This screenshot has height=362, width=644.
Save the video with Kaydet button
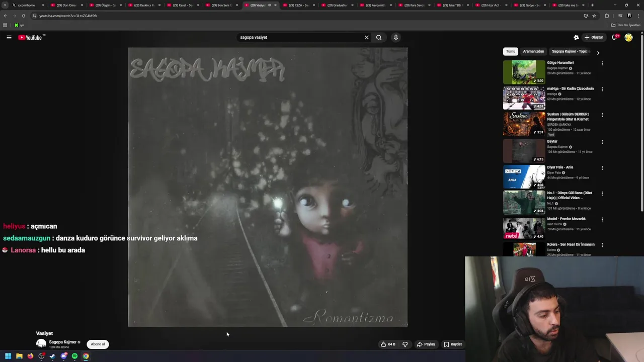tap(453, 344)
